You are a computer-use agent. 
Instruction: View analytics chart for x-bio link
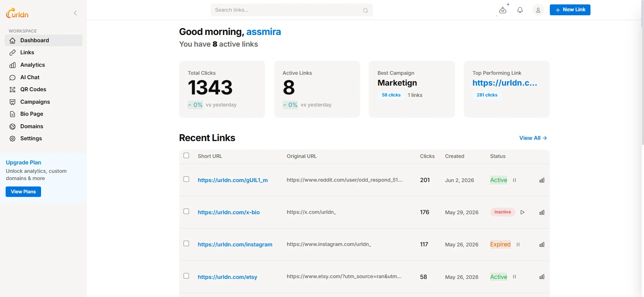tap(542, 212)
